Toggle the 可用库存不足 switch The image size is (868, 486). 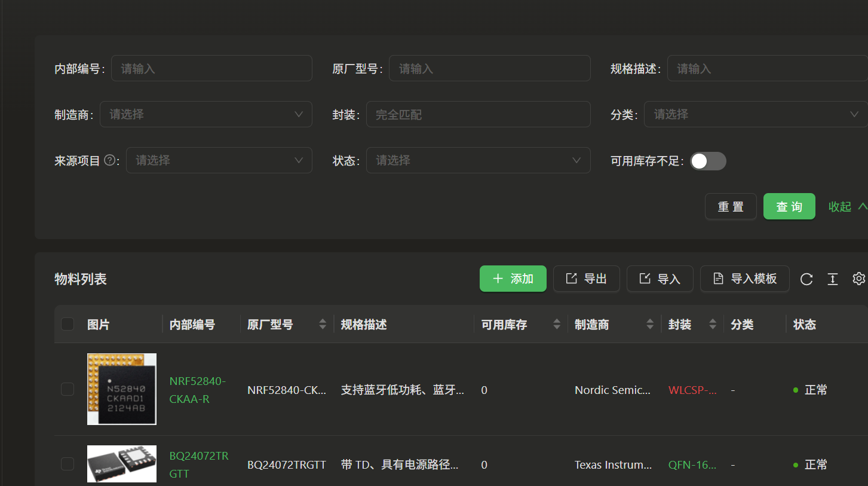point(708,161)
